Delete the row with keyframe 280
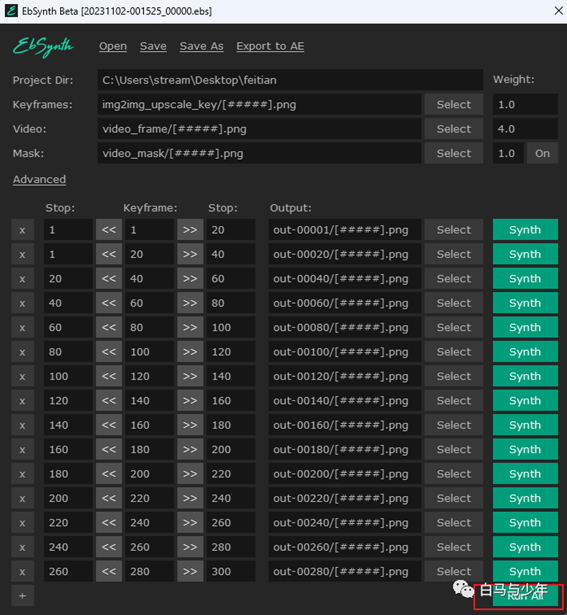The image size is (567, 615). [22, 571]
